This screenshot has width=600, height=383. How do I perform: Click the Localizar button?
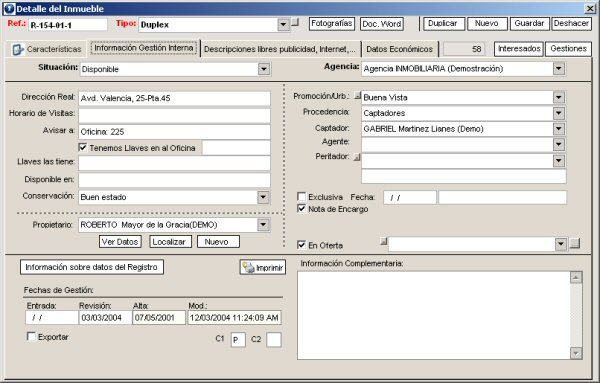170,242
